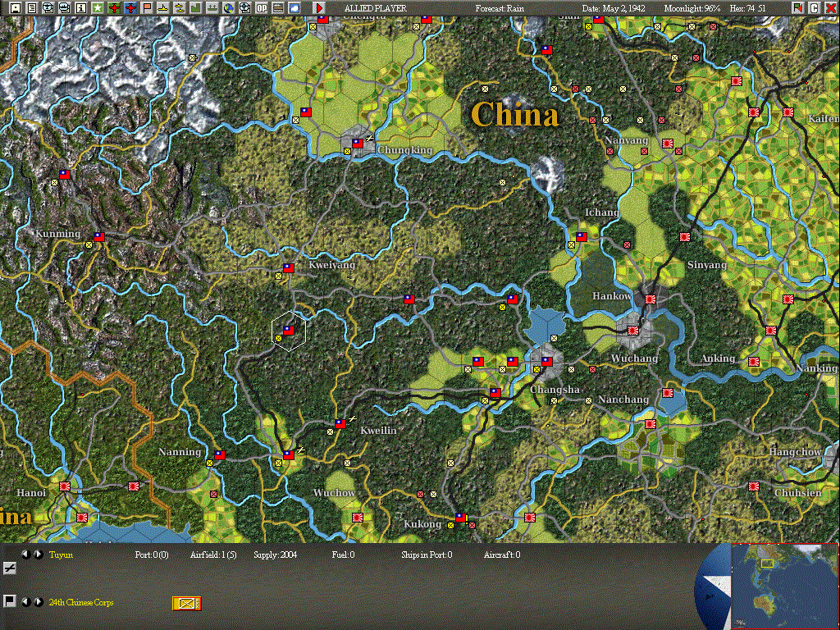Viewport: 840px width, 630px height.
Task: Click the 'Port: 0 (0)' value
Action: pyautogui.click(x=152, y=555)
